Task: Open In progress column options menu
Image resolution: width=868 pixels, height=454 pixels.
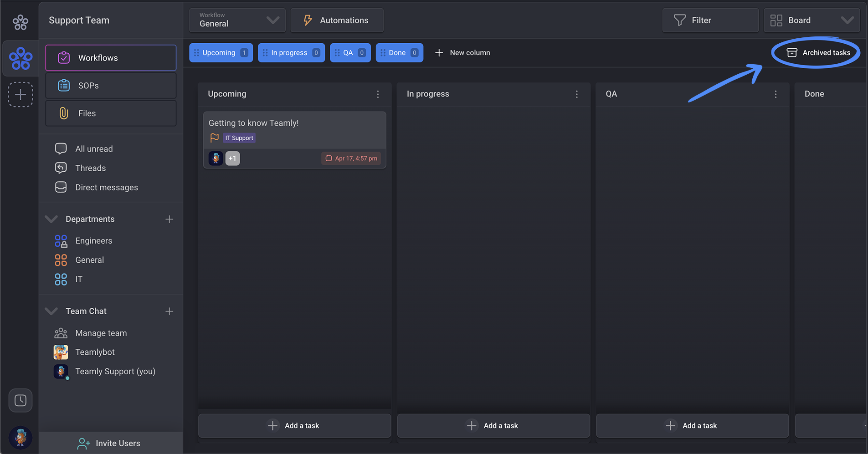Action: (577, 94)
